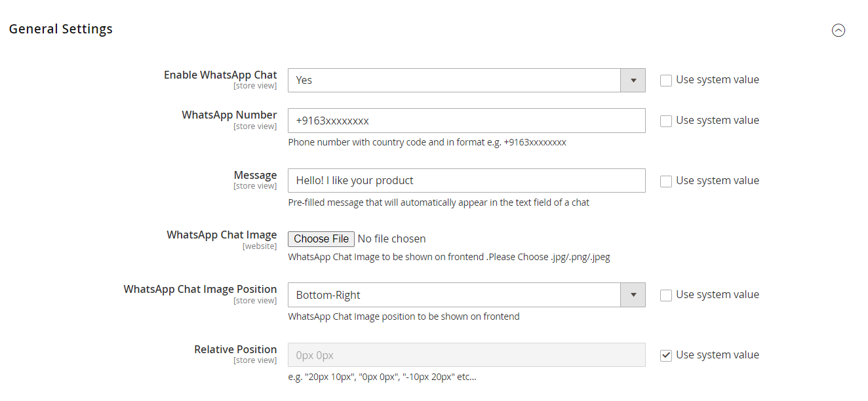The height and width of the screenshot is (401, 868).
Task: Click the Relative Position field label
Action: [235, 349]
